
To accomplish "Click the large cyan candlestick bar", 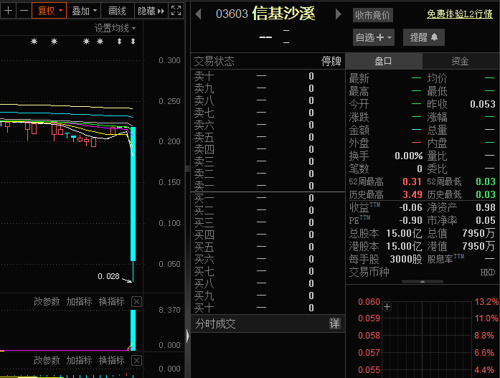I will 133,194.
